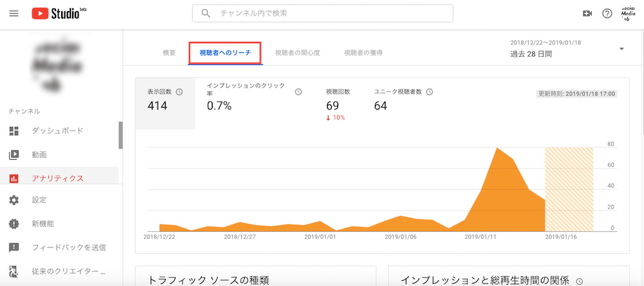Open the account avatar menu
This screenshot has width=644, height=286.
629,14
